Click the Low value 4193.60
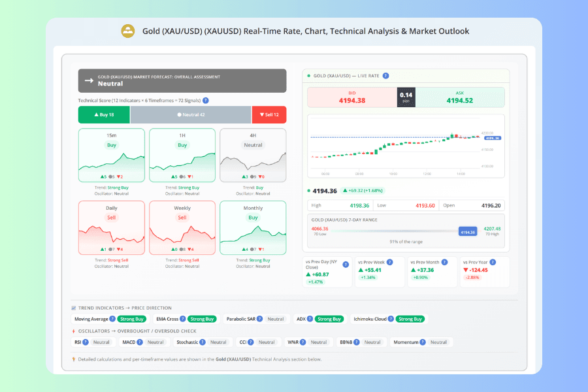Screen dimensions: 588x392 pyautogui.click(x=425, y=206)
